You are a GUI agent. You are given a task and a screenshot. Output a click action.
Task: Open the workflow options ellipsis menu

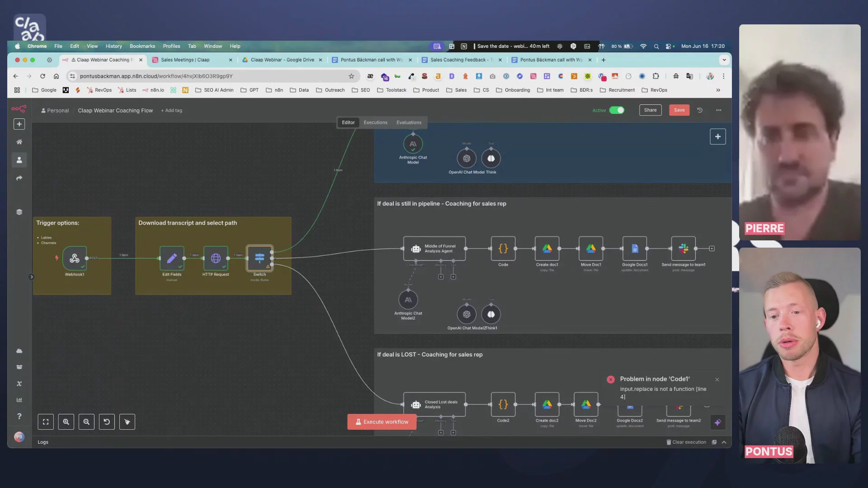(719, 110)
